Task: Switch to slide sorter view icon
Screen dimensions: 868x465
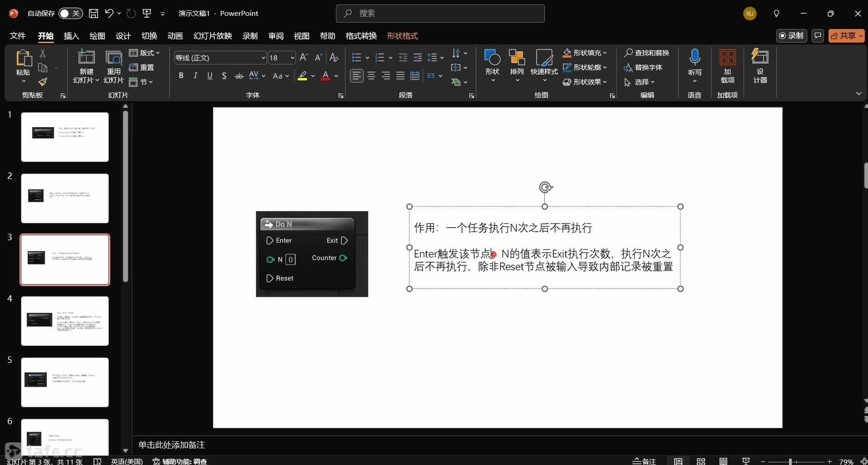Action: point(701,461)
